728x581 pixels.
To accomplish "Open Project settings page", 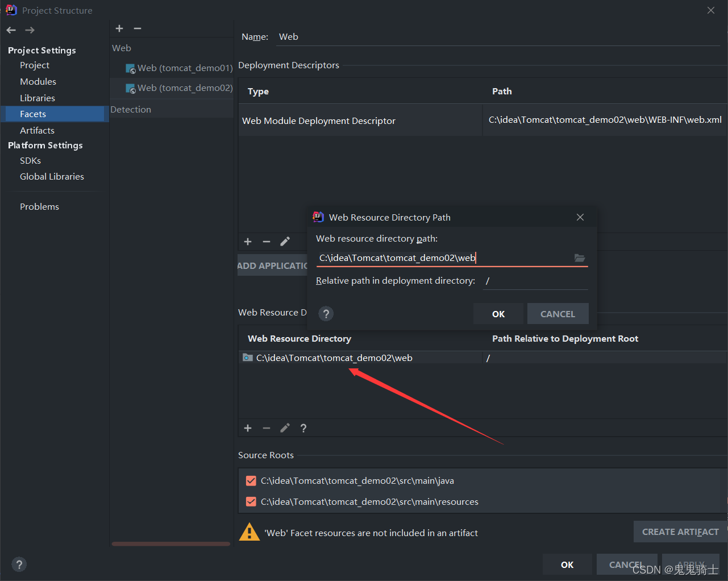I will pyautogui.click(x=35, y=65).
